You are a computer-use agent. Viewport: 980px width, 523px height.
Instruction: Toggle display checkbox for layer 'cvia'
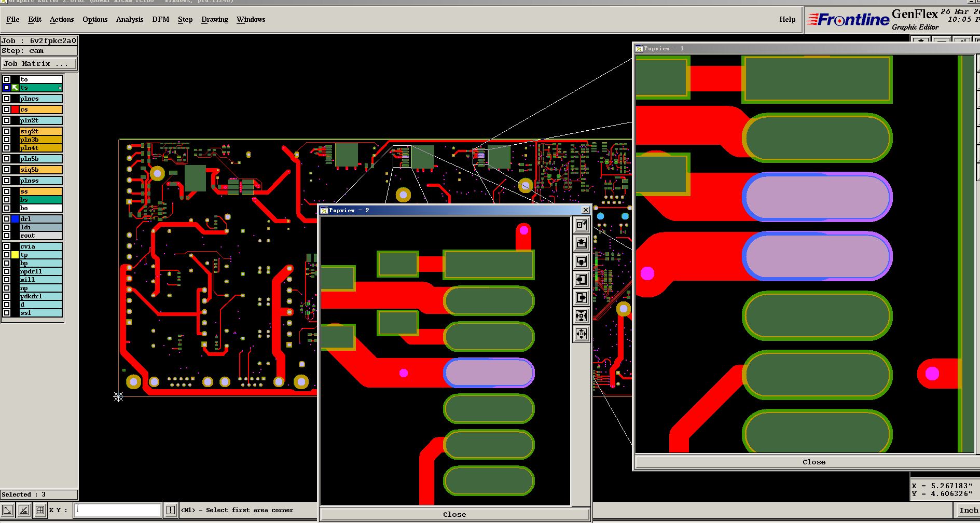(x=7, y=246)
